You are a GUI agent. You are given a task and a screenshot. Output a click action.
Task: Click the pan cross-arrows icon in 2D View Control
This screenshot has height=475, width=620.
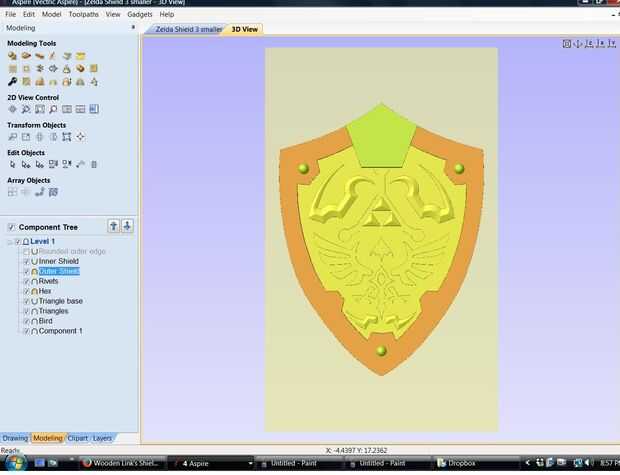[13, 109]
